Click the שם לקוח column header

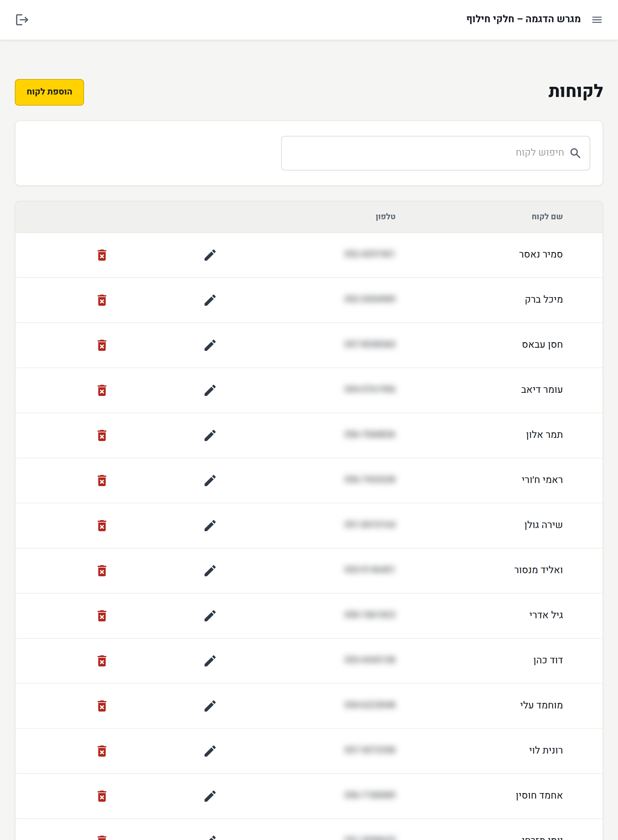pos(547,217)
